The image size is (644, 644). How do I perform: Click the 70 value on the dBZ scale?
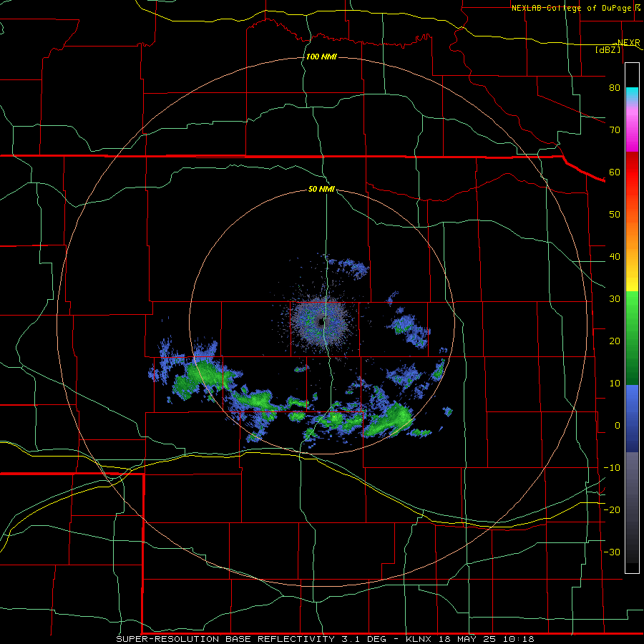pyautogui.click(x=615, y=130)
